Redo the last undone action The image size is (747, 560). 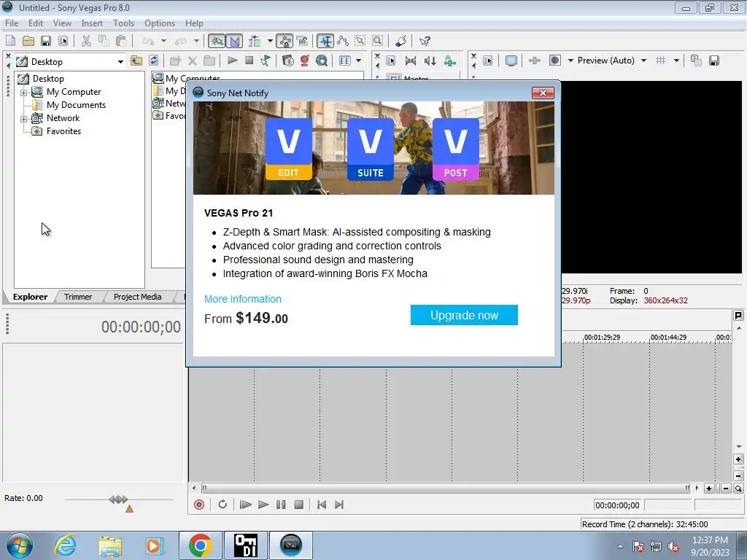pyautogui.click(x=181, y=41)
